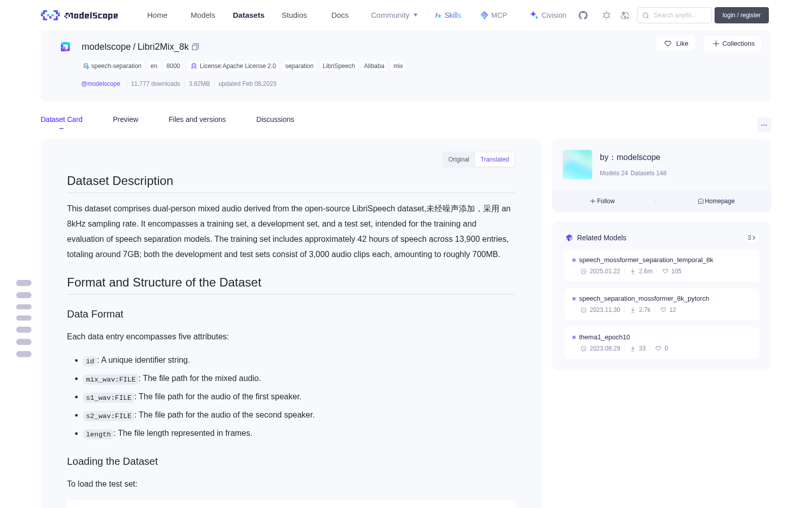Viewport: 812px width, 508px height.
Task: Click the Dataset Description heading
Action: tap(120, 181)
